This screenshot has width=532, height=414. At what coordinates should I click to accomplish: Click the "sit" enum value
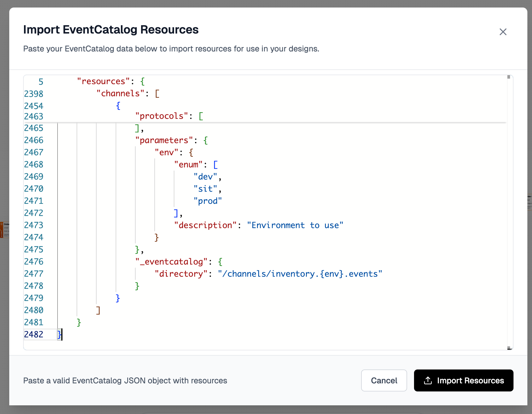[205, 189]
